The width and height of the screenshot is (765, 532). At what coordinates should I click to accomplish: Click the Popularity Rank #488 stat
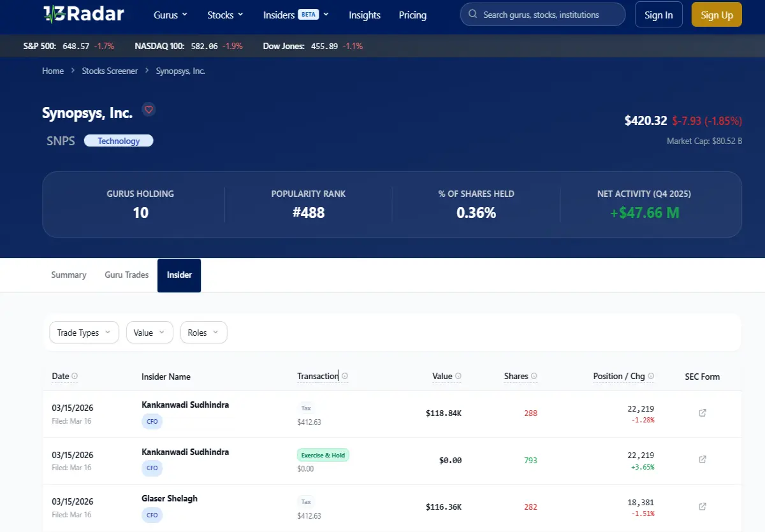point(309,205)
